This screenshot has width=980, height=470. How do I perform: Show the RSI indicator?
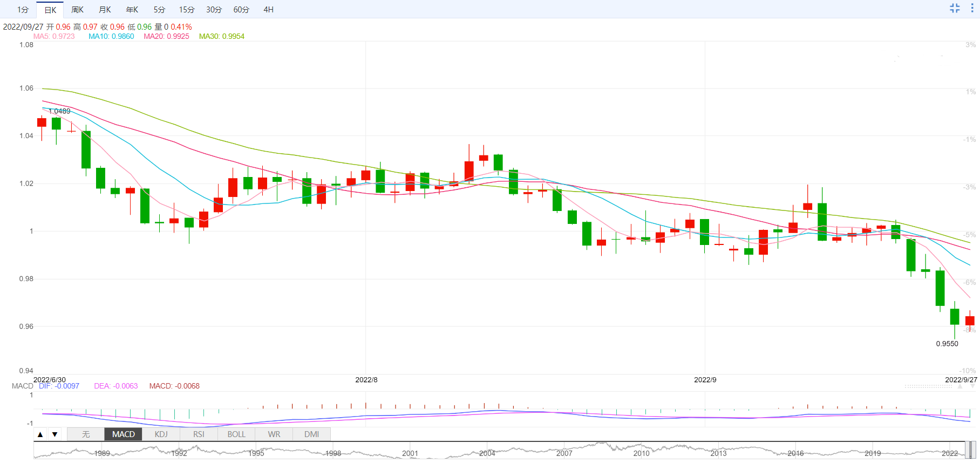pos(199,434)
